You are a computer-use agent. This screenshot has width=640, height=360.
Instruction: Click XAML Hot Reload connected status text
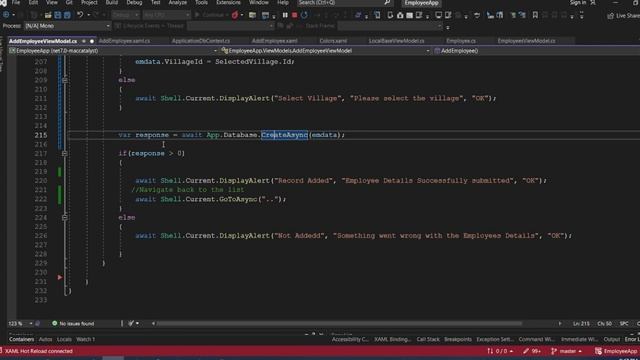(38, 351)
